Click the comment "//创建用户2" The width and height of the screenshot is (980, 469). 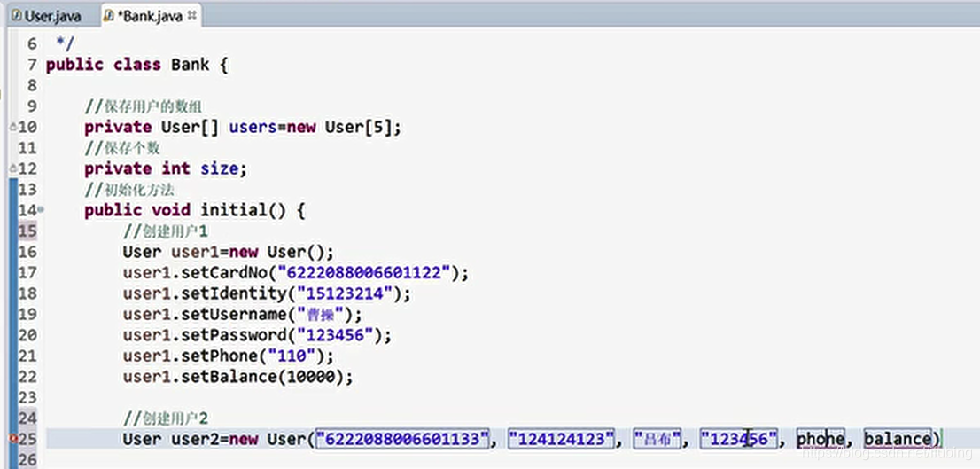166,418
